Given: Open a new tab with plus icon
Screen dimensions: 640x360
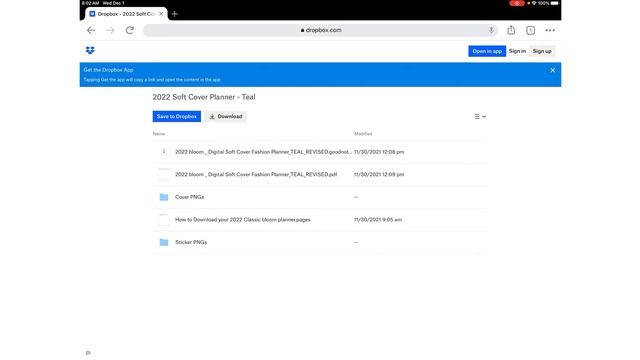Looking at the screenshot, I should [x=175, y=14].
